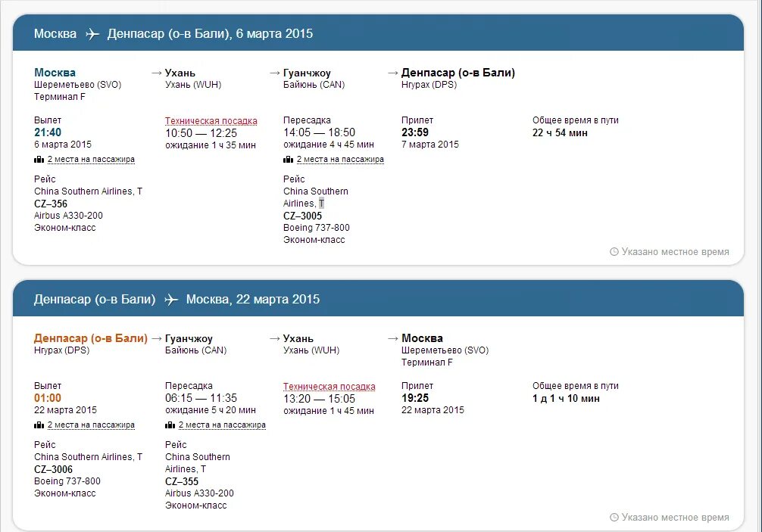Click the luggage icon under the 06:15 — 11:35 transfer
Screen dimensions: 762x532
[170, 425]
